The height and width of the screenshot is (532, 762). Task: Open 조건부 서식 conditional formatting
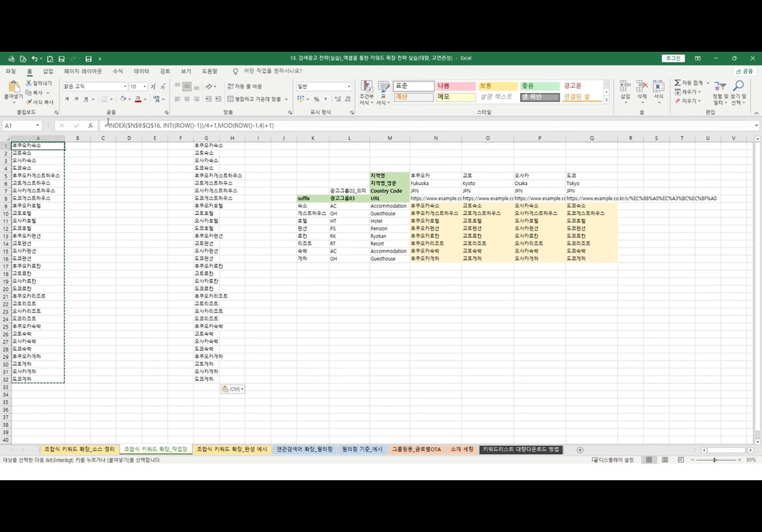(x=367, y=93)
